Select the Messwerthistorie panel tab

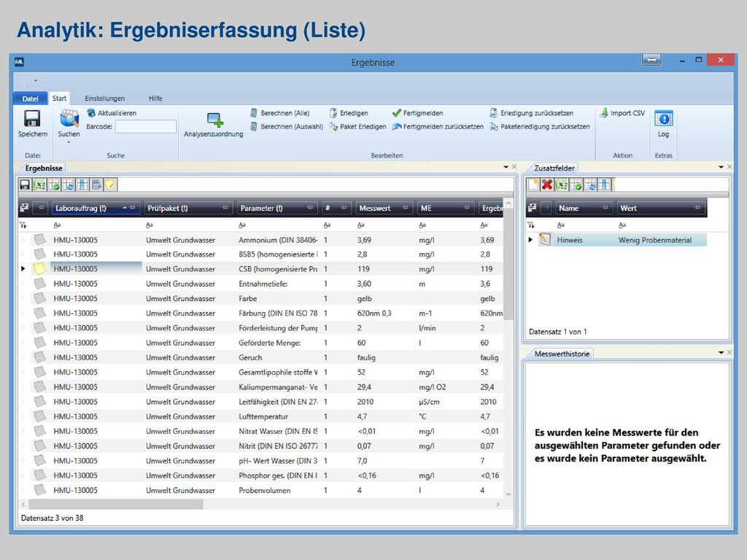[562, 354]
